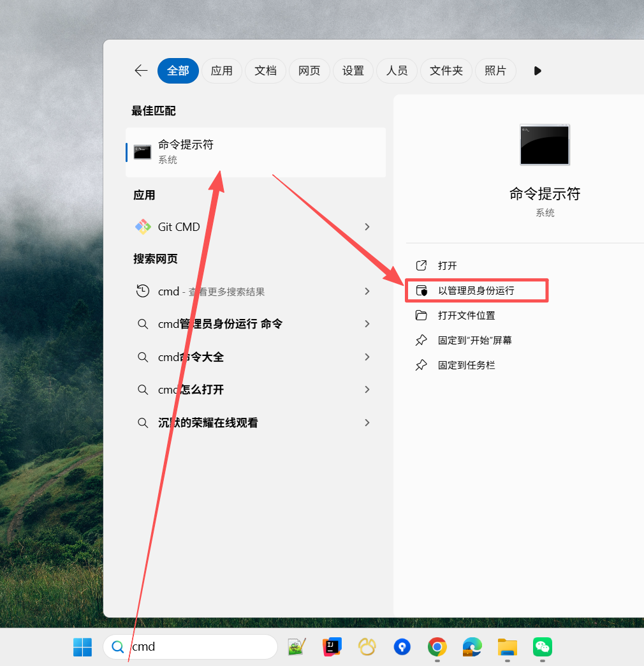Viewport: 644px width, 666px height.
Task: Switch to the 应用 filter tab
Action: [x=222, y=71]
